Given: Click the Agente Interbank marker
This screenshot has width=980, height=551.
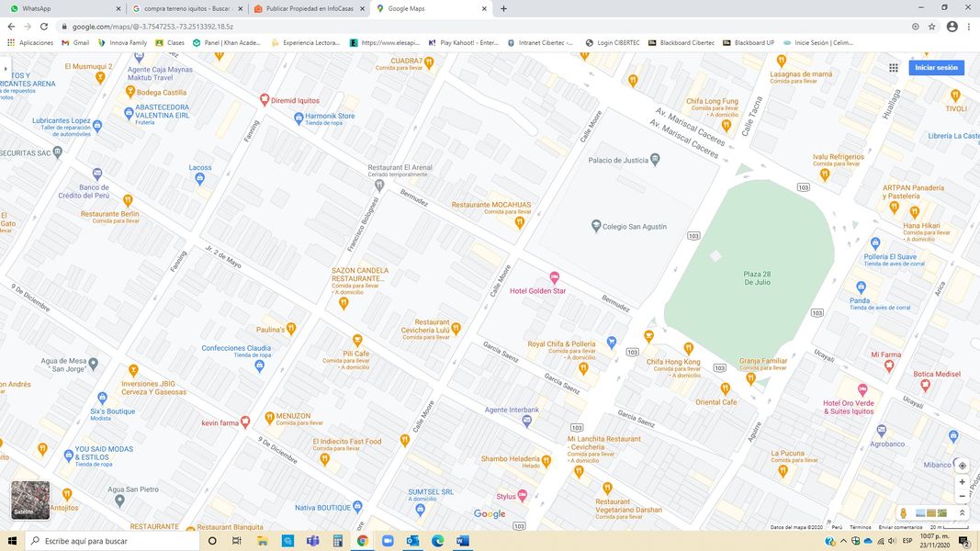Looking at the screenshot, I should point(527,422).
